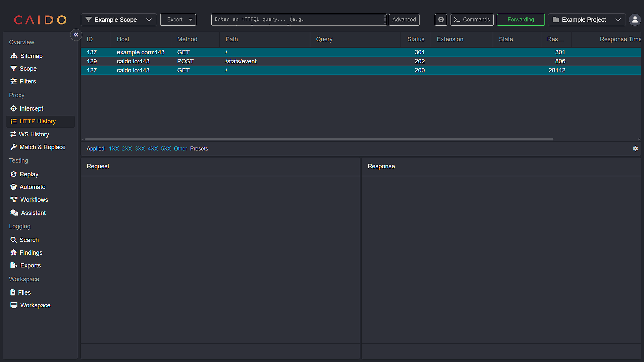Click the Commands button
This screenshot has height=362, width=644.
[472, 19]
